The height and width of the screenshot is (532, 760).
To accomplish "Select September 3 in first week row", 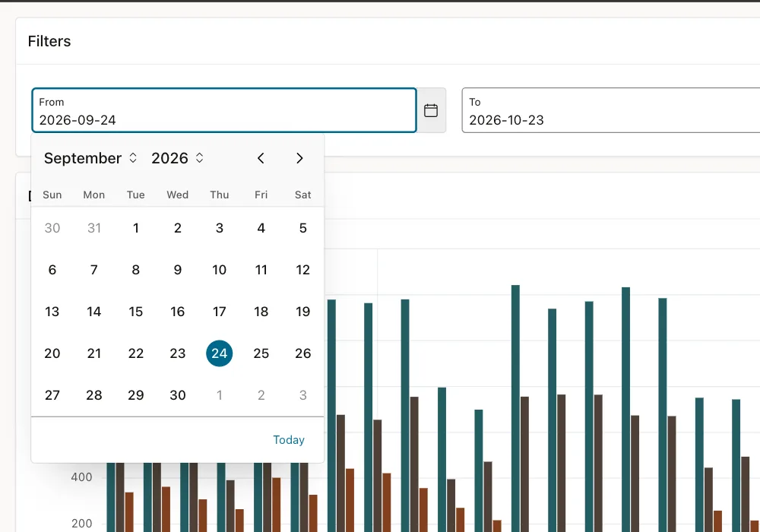I will point(219,228).
